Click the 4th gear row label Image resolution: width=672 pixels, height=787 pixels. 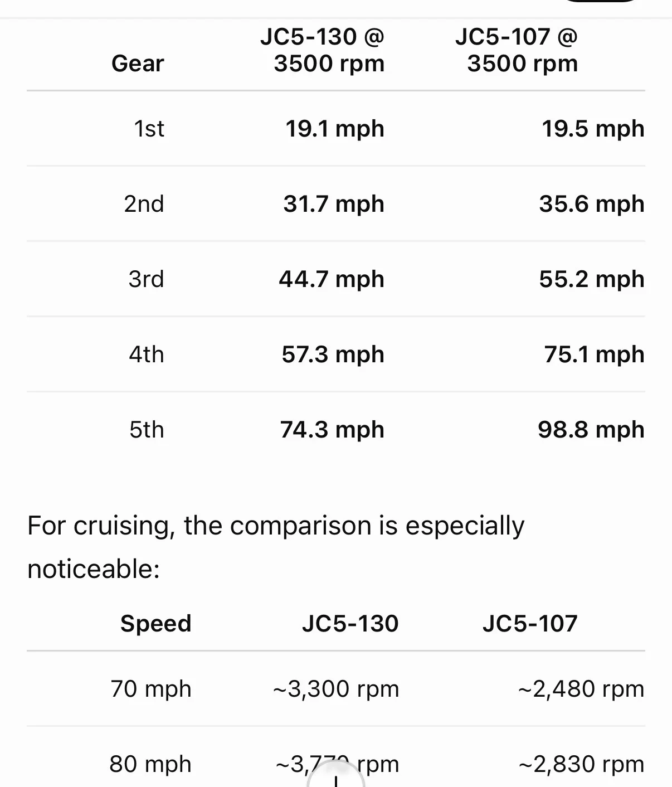[147, 354]
